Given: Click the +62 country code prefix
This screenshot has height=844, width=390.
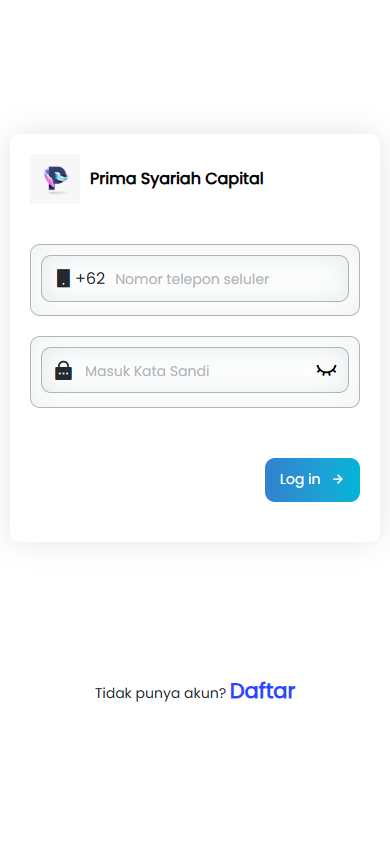Looking at the screenshot, I should [x=90, y=278].
